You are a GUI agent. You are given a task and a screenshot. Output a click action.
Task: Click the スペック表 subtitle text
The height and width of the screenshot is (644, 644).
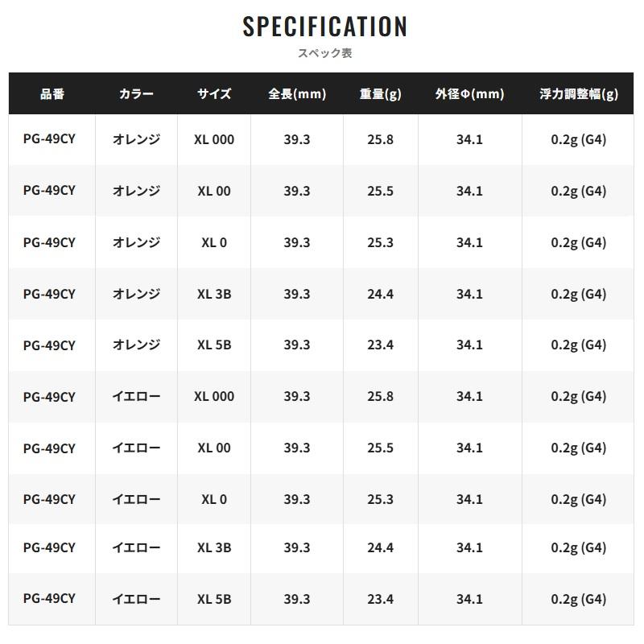click(324, 53)
